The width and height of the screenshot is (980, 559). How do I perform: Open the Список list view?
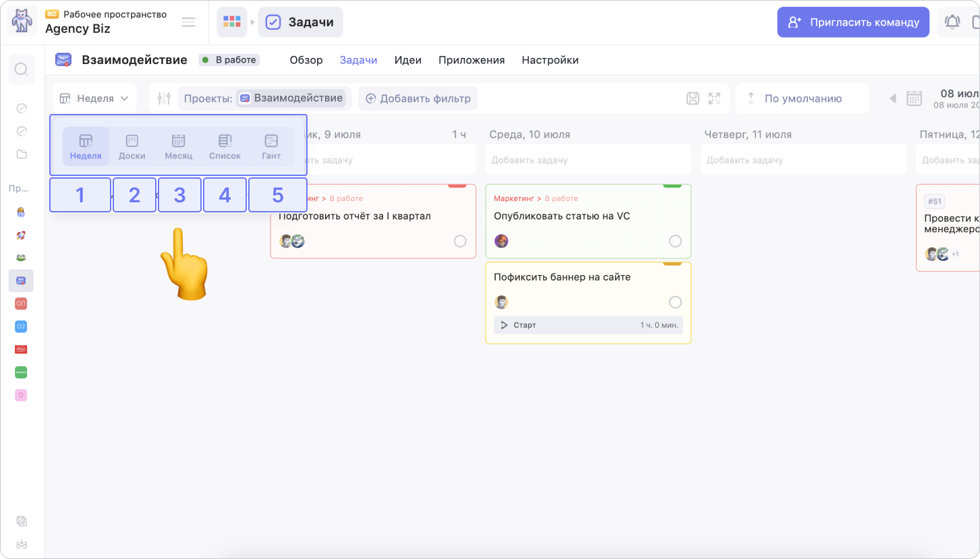pyautogui.click(x=225, y=147)
